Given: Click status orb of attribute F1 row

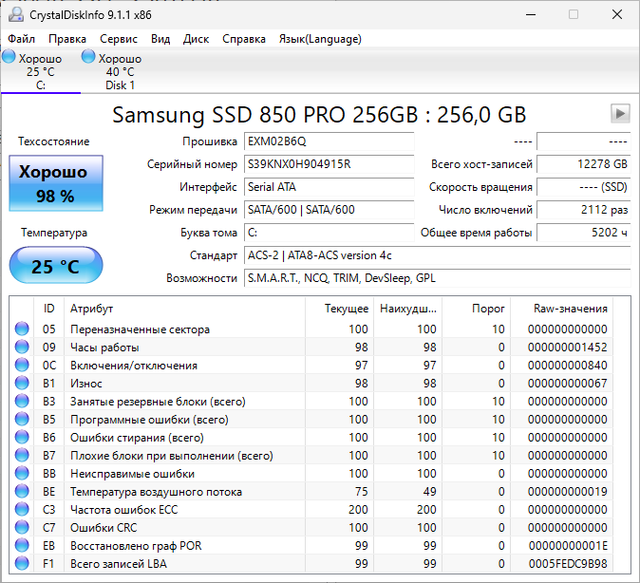Looking at the screenshot, I should tap(22, 563).
